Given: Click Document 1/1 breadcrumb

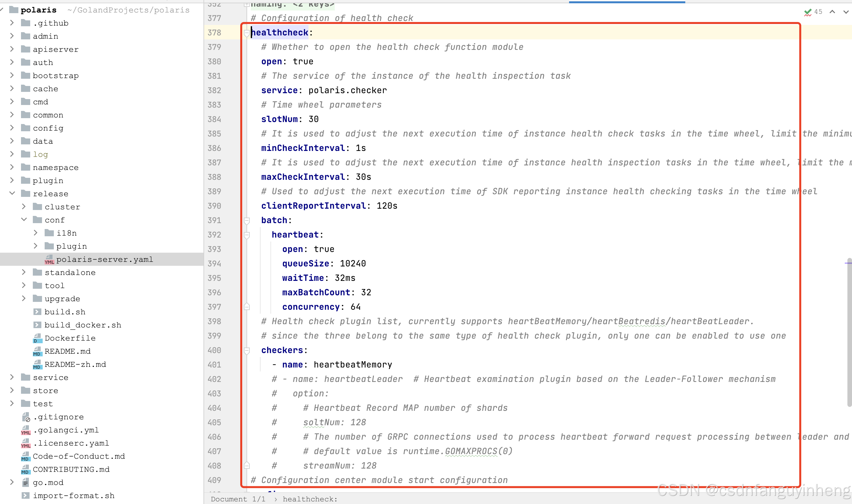Looking at the screenshot, I should coord(238,499).
